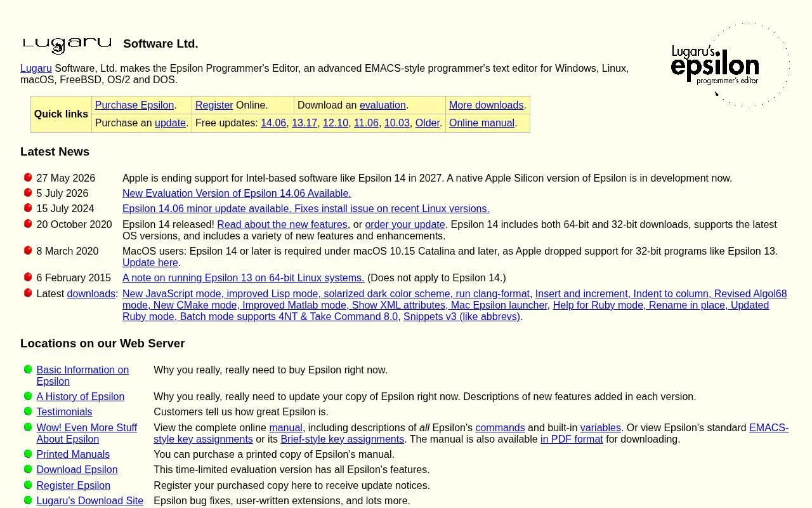This screenshot has width=812, height=508.
Task: Get the manual in PDF format
Action: (x=572, y=439)
